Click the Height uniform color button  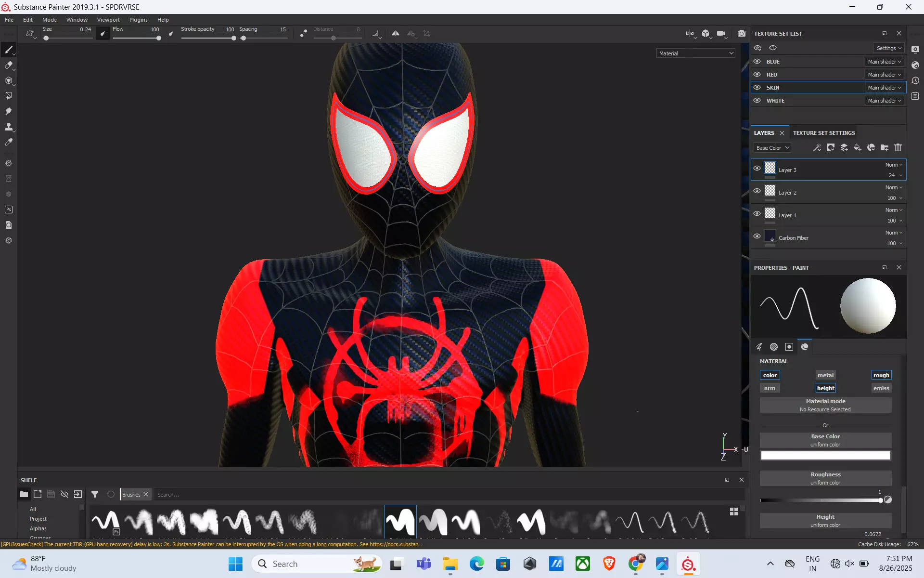825,521
